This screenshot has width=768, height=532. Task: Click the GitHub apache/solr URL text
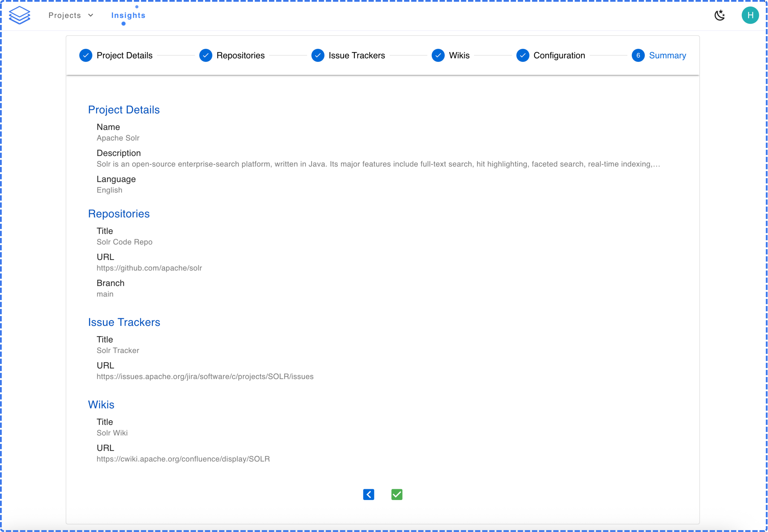point(149,268)
